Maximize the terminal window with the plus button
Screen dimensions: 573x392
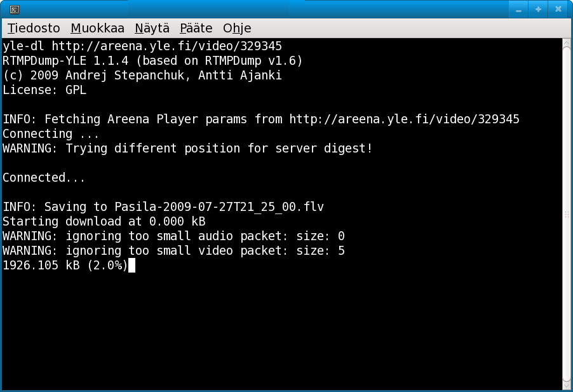point(538,10)
